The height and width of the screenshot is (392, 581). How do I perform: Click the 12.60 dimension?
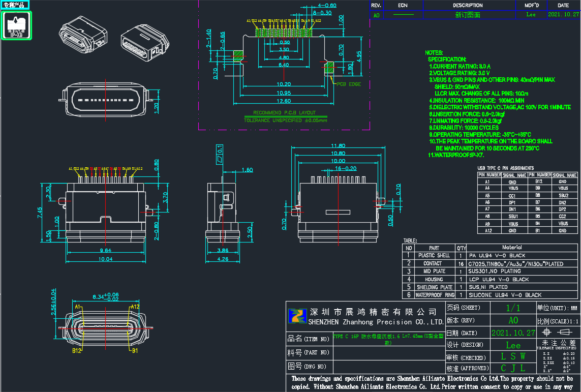284,101
